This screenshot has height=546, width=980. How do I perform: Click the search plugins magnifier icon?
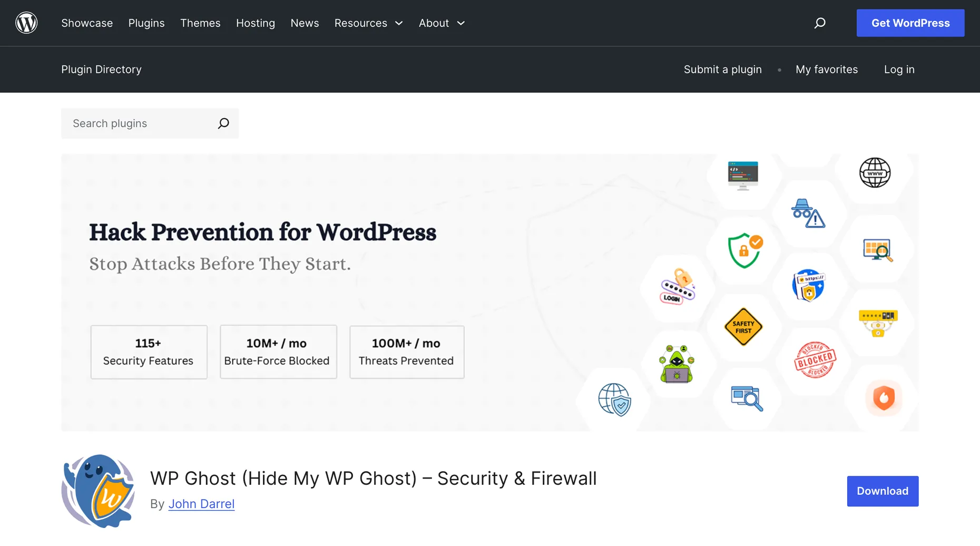click(223, 123)
